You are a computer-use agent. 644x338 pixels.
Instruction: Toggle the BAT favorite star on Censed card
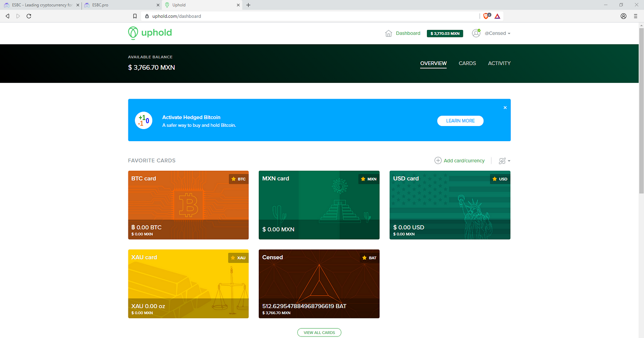pos(364,258)
